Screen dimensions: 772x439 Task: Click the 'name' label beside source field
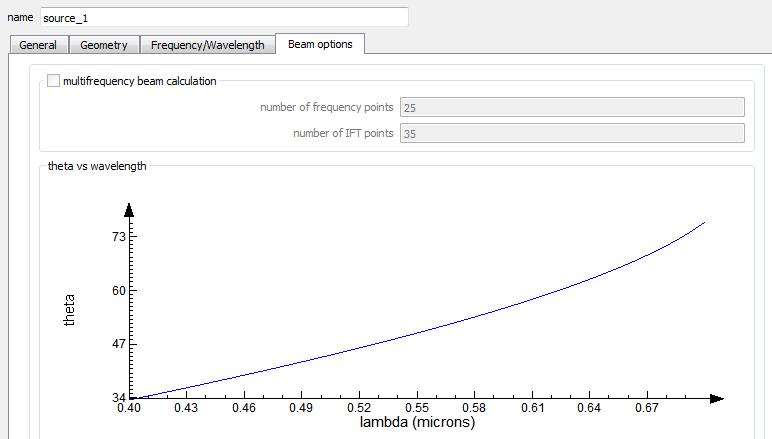click(x=20, y=17)
